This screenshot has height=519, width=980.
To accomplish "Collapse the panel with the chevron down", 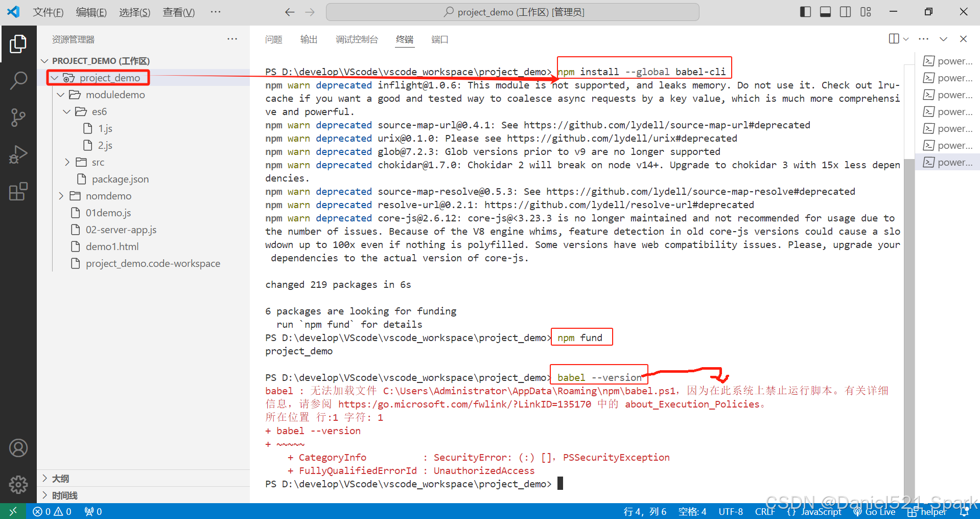I will coord(944,39).
